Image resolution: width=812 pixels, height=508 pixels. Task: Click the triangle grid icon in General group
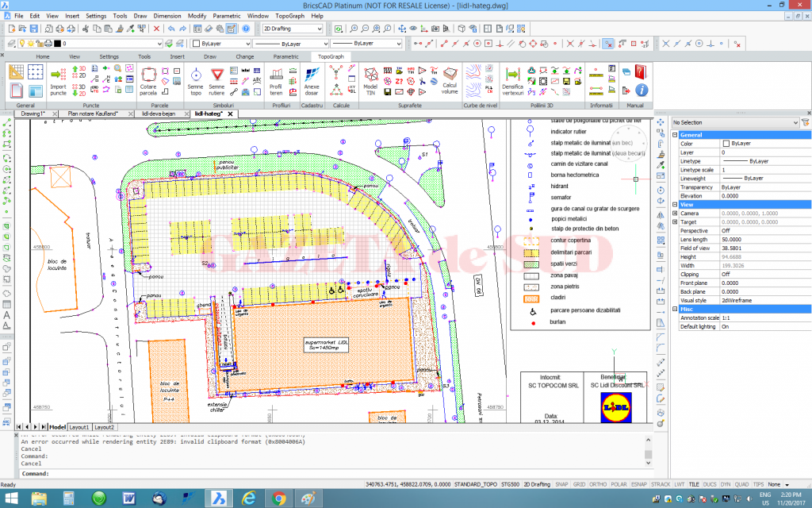click(x=16, y=72)
